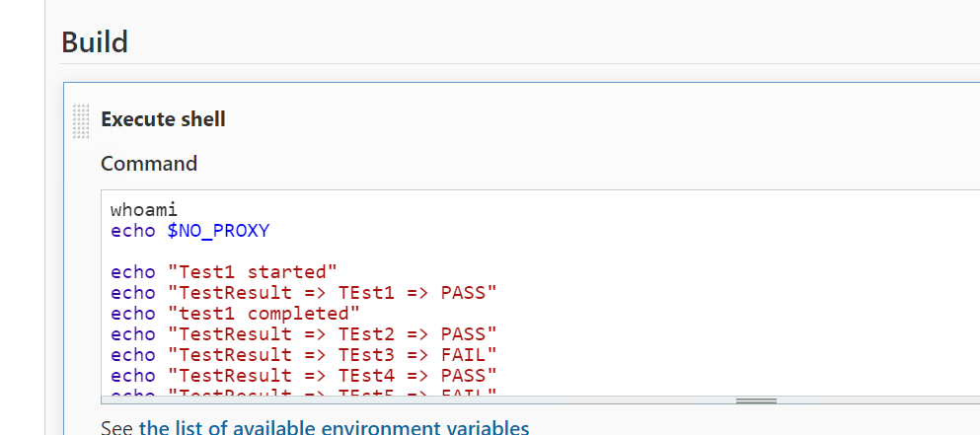This screenshot has height=435, width=980.
Task: Click the word PASS in the TEst4 line
Action: (463, 375)
